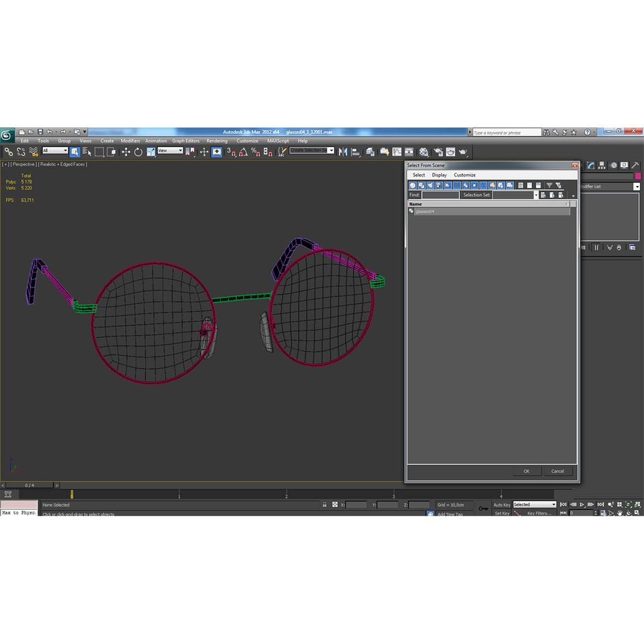Screen dimensions: 644x644
Task: Activate the Unlink Selection tool
Action: pyautogui.click(x=21, y=152)
